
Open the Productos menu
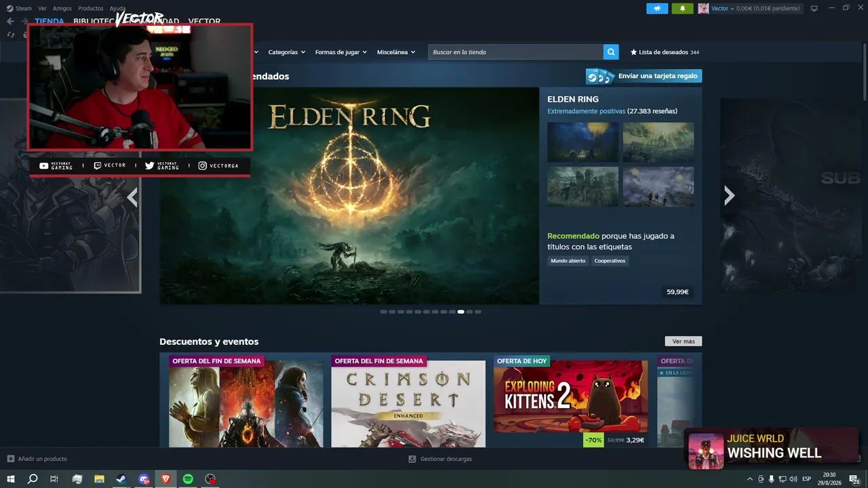tap(91, 8)
